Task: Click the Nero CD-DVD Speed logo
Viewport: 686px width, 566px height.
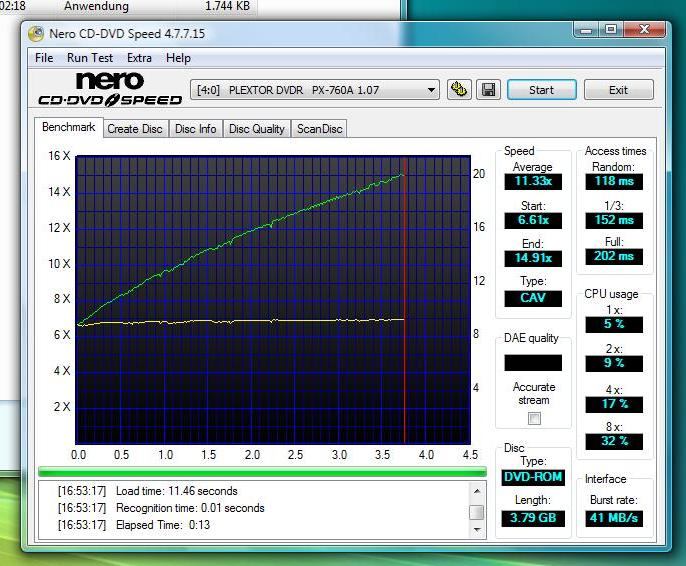Action: coord(110,89)
